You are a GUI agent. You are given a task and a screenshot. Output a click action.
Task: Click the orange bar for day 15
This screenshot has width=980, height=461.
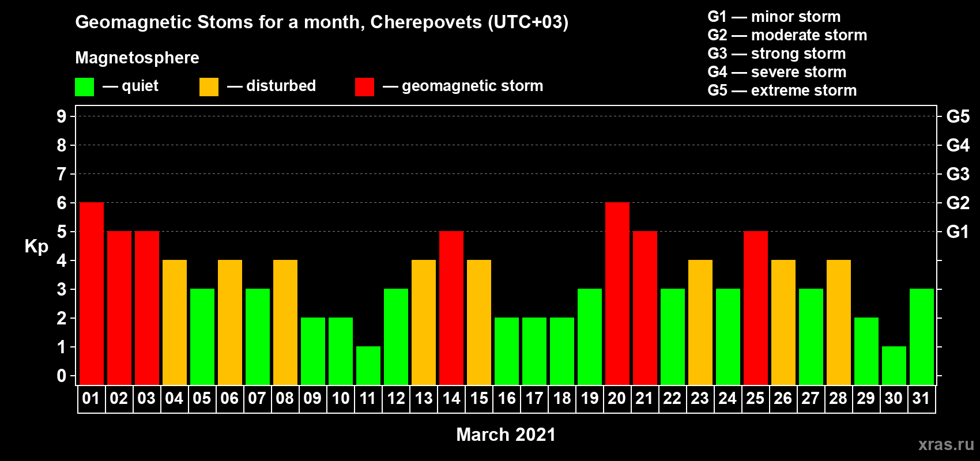click(479, 323)
